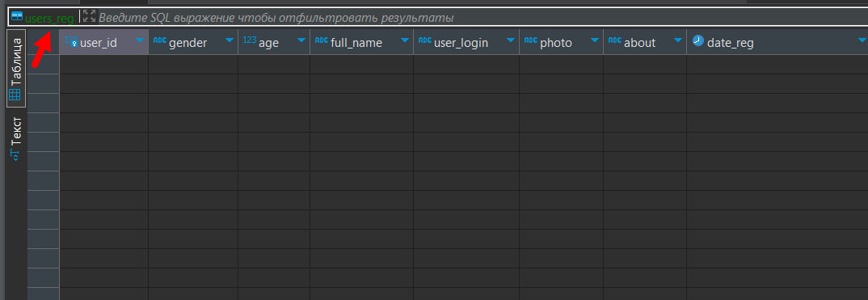Click the text icon on Текст tab
This screenshot has width=868, height=300.
(15, 155)
